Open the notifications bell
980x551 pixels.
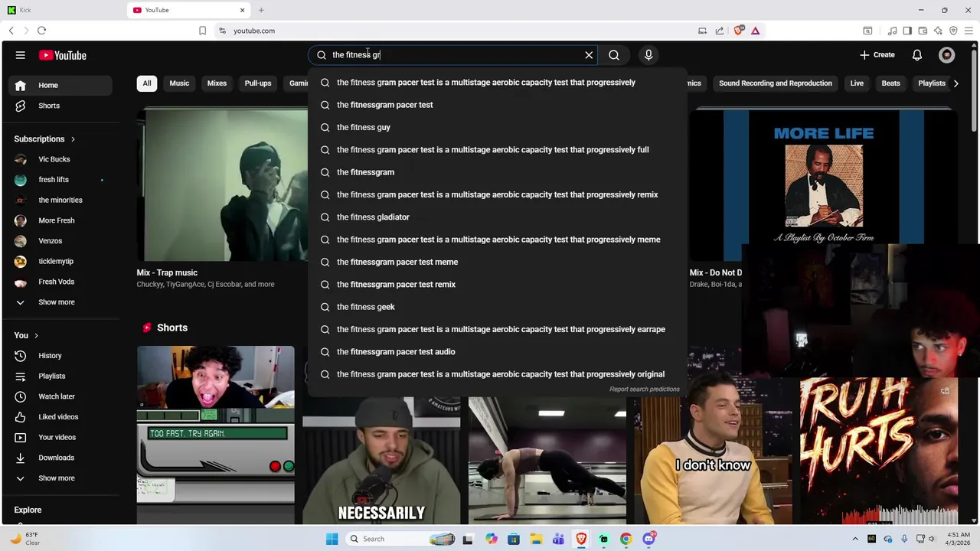click(x=917, y=55)
